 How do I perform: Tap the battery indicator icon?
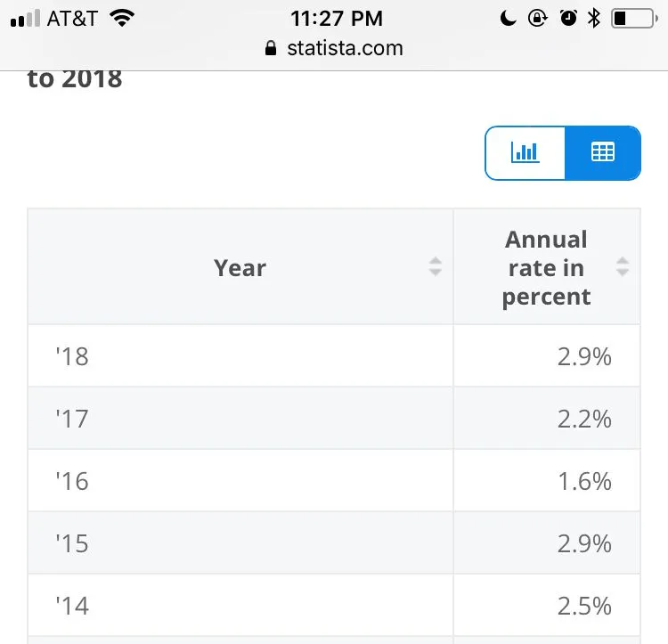632,18
